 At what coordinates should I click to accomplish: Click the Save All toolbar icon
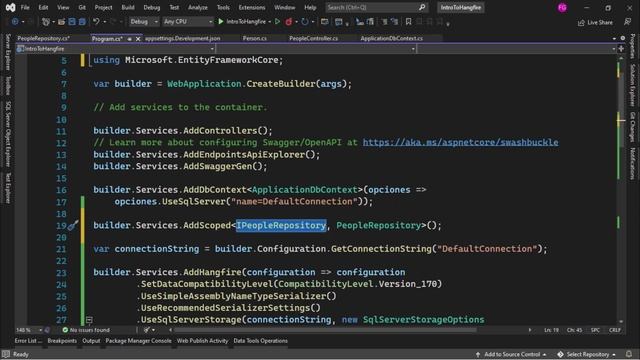click(x=82, y=22)
